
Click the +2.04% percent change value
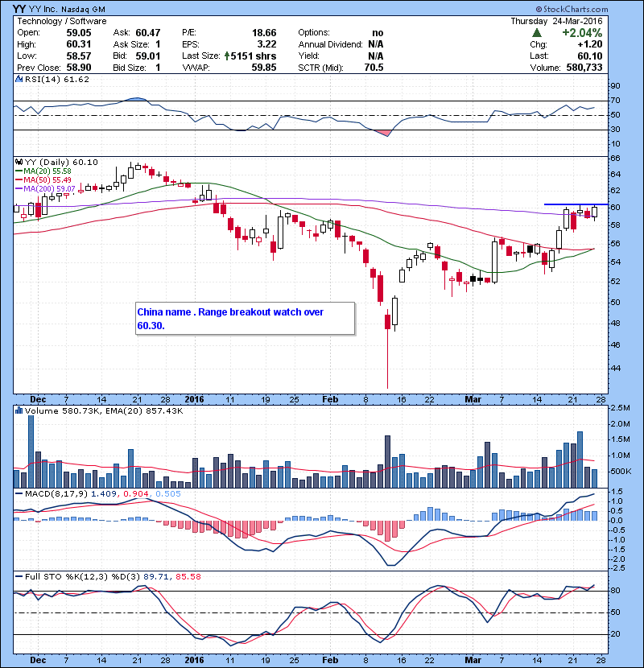(582, 33)
